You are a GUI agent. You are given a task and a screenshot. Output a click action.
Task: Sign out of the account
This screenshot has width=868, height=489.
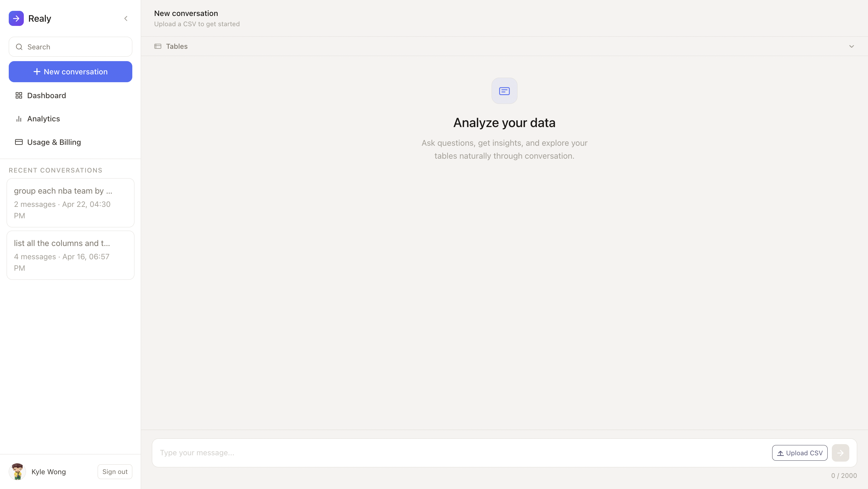[x=115, y=472]
